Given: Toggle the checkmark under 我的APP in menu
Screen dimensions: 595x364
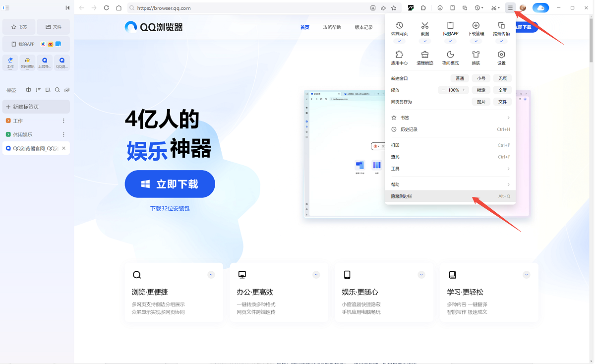Looking at the screenshot, I should pyautogui.click(x=450, y=41).
